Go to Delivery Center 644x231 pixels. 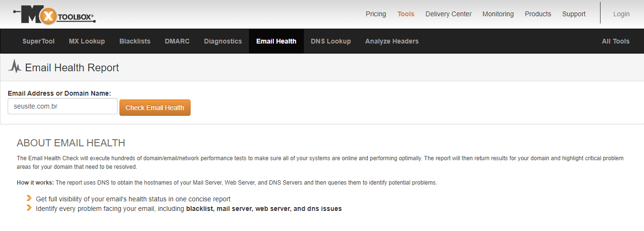click(448, 14)
